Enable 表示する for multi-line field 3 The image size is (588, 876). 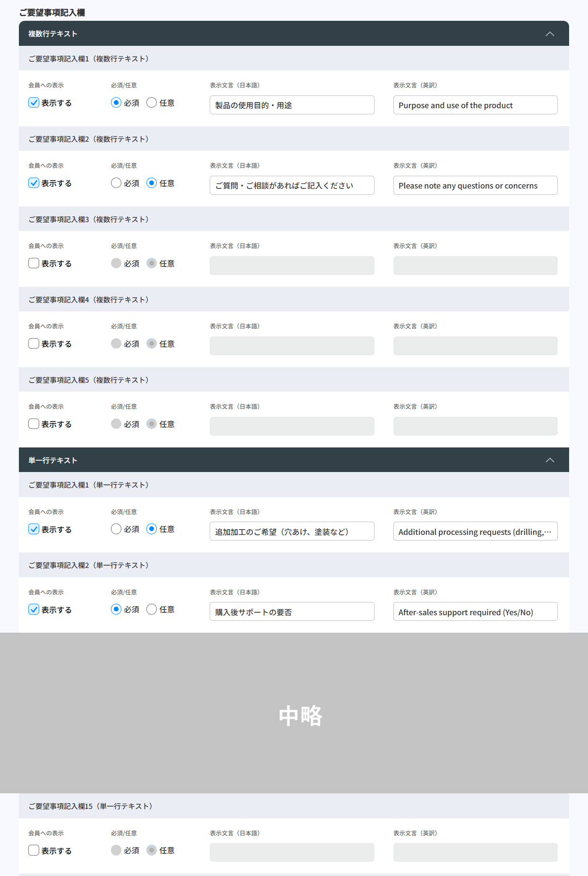(34, 263)
